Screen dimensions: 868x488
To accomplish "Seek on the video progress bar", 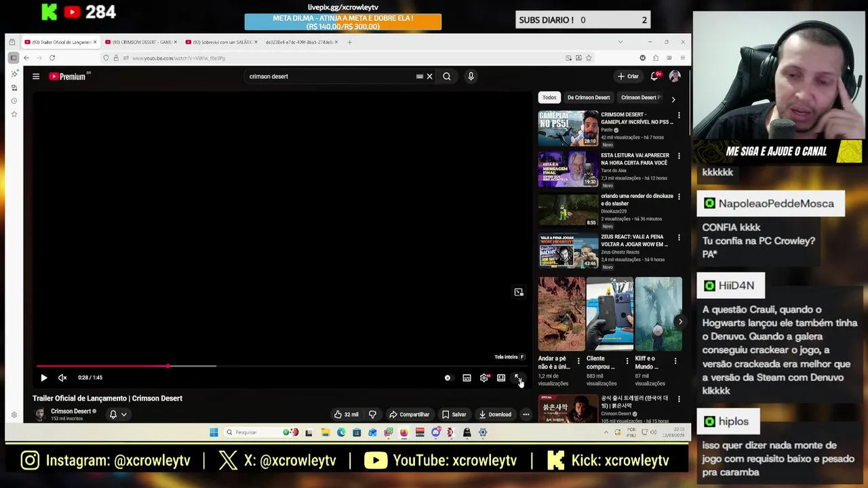I will point(283,366).
